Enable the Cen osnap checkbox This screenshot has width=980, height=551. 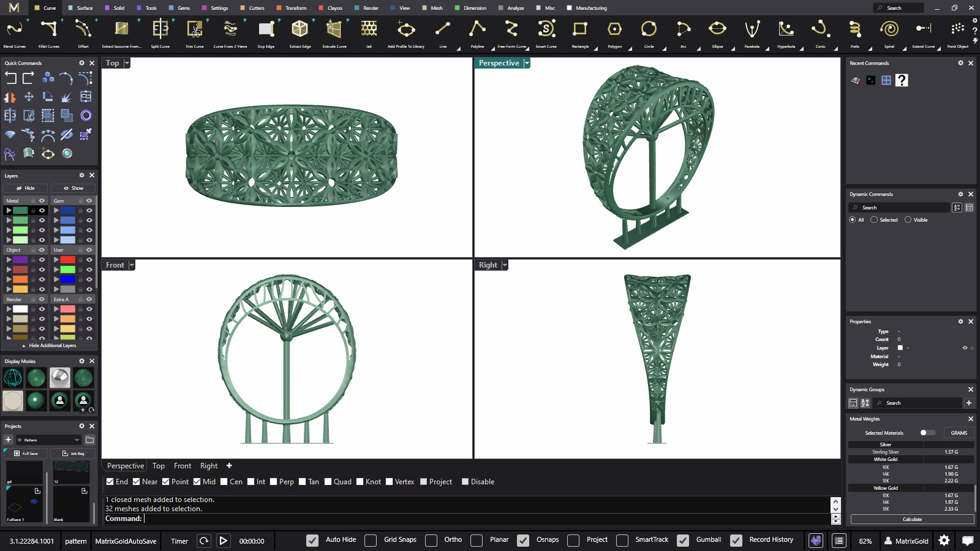pyautogui.click(x=224, y=482)
